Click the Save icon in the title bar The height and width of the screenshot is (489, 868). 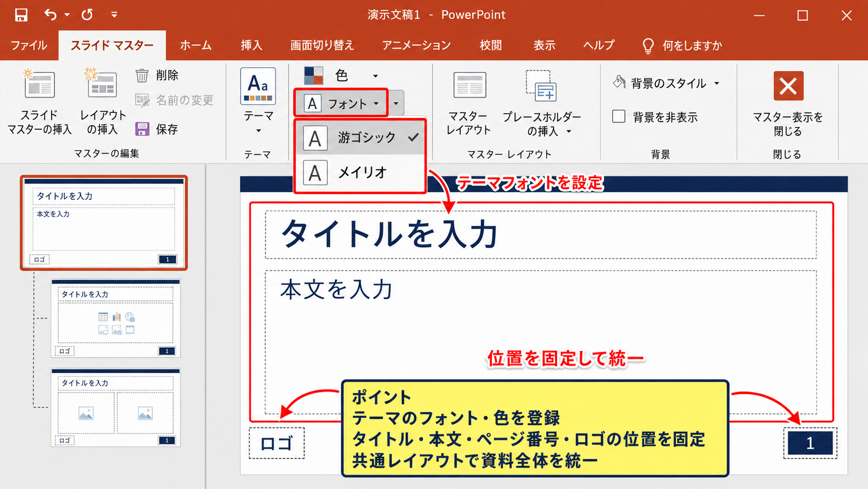click(21, 15)
